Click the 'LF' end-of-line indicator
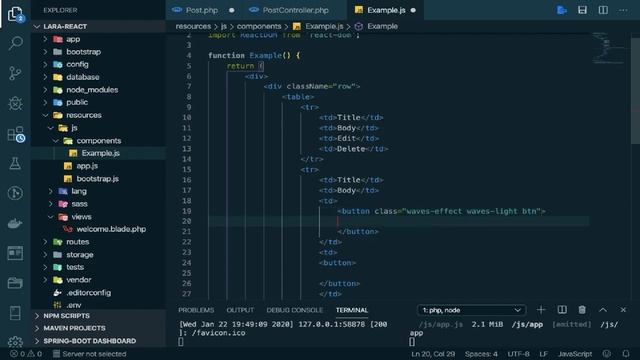 [x=543, y=354]
